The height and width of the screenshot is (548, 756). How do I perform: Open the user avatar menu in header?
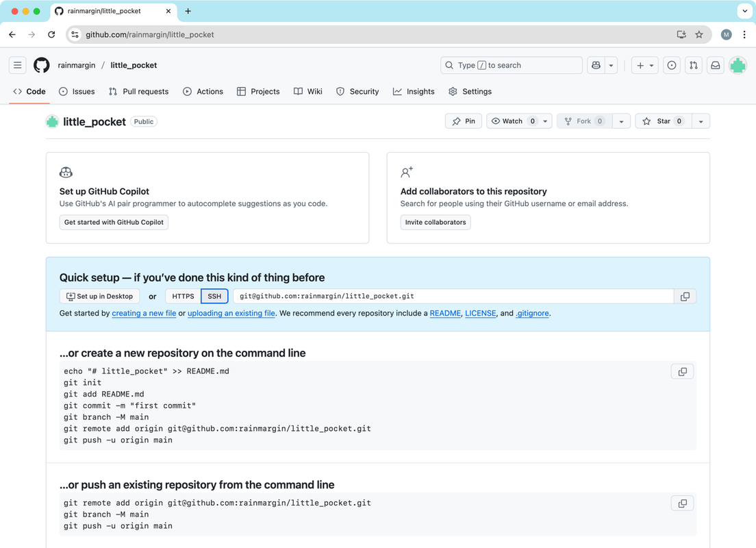point(738,65)
